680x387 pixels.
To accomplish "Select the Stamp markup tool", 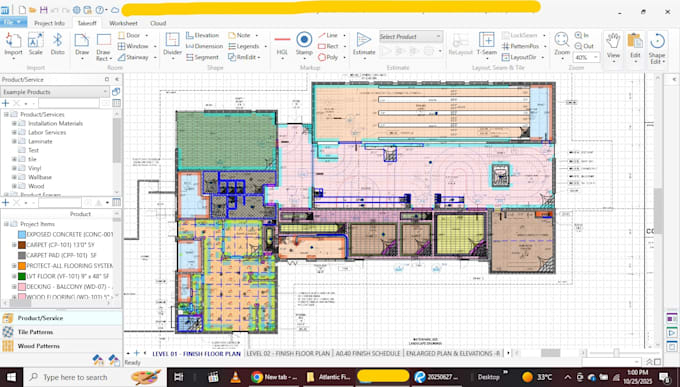I will (304, 44).
